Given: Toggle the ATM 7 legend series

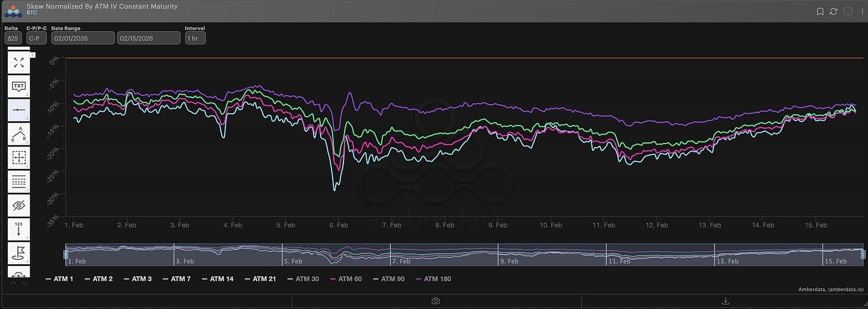Looking at the screenshot, I should point(176,279).
